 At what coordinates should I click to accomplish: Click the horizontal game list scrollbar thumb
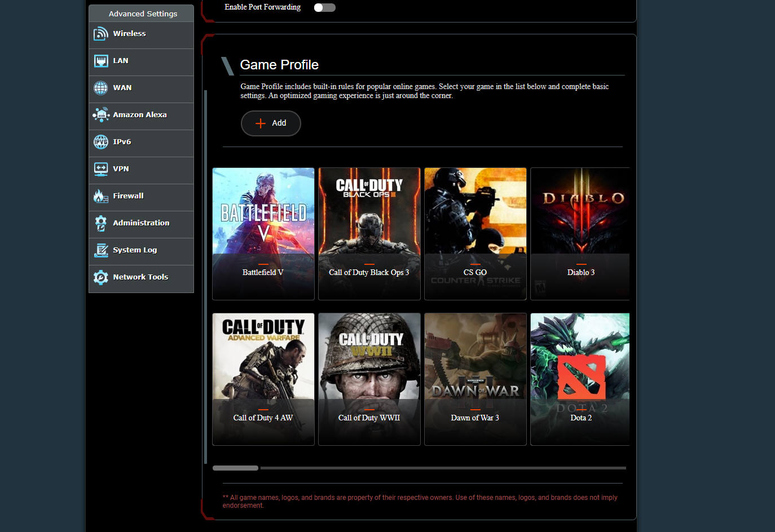[x=235, y=468]
